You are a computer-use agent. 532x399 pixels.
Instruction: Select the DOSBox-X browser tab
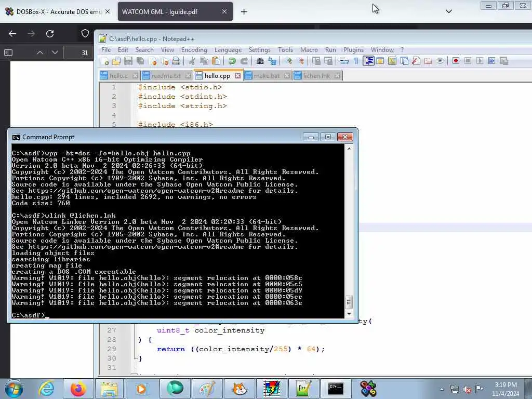point(58,12)
